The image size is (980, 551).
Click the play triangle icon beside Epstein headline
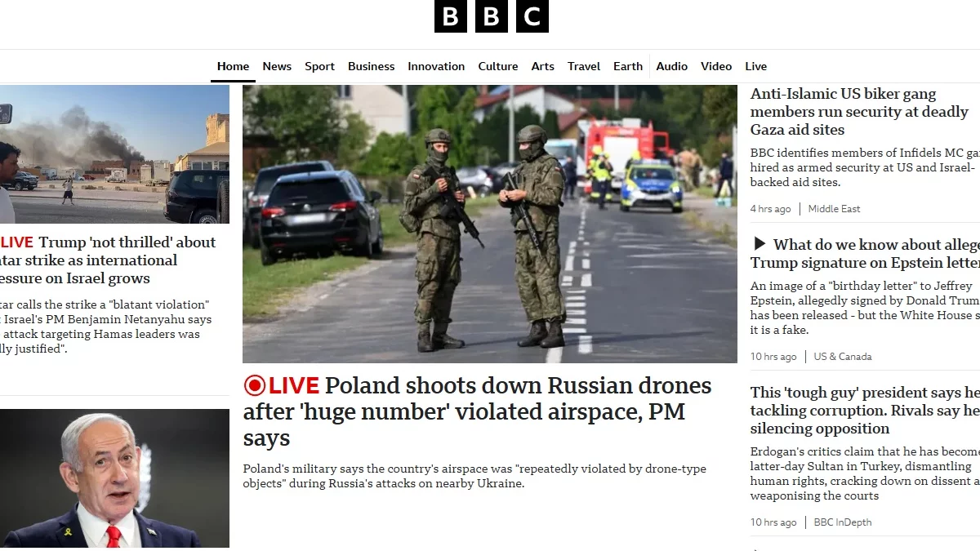759,244
